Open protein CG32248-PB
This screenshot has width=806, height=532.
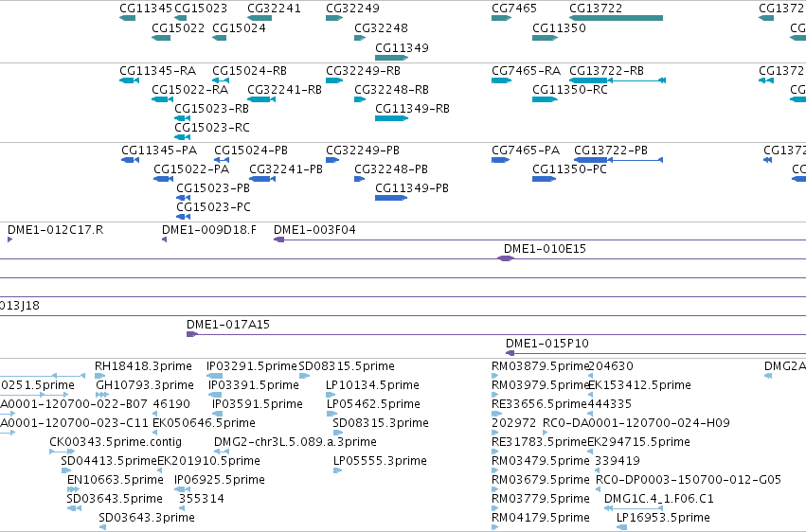[x=390, y=169]
